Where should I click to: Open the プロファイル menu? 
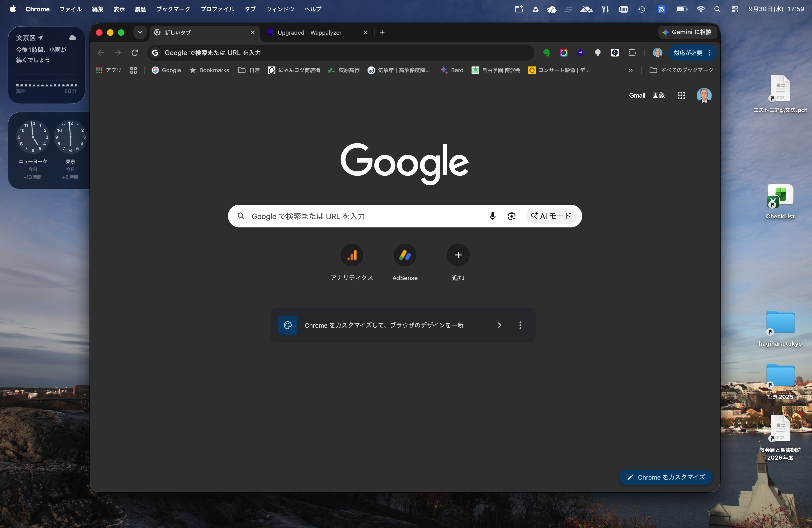click(x=217, y=9)
